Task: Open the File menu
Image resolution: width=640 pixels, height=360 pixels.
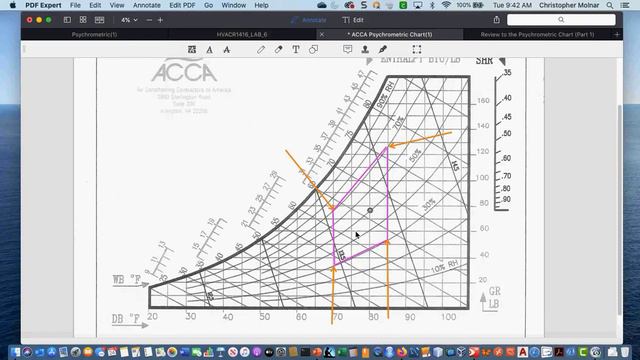Action: tap(75, 5)
